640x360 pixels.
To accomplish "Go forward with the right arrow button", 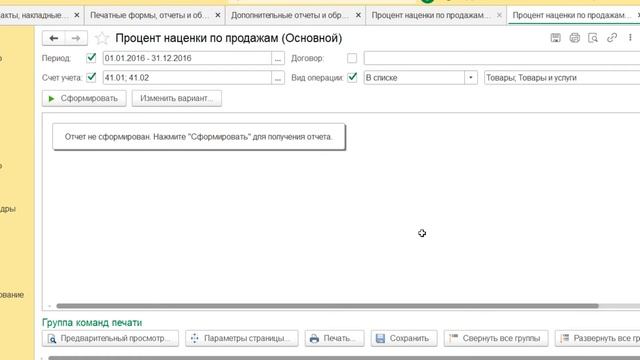I will coord(76,38).
